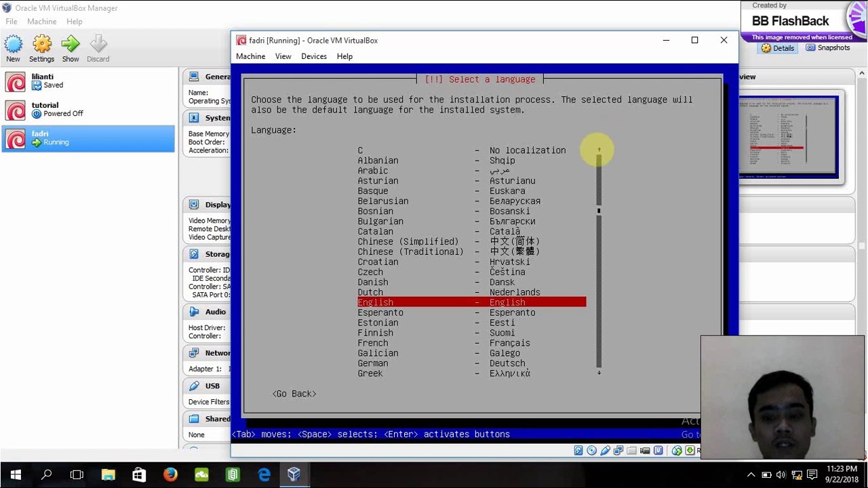The height and width of the screenshot is (488, 868).
Task: Click the <Go Back> button in the installer
Action: click(x=294, y=394)
